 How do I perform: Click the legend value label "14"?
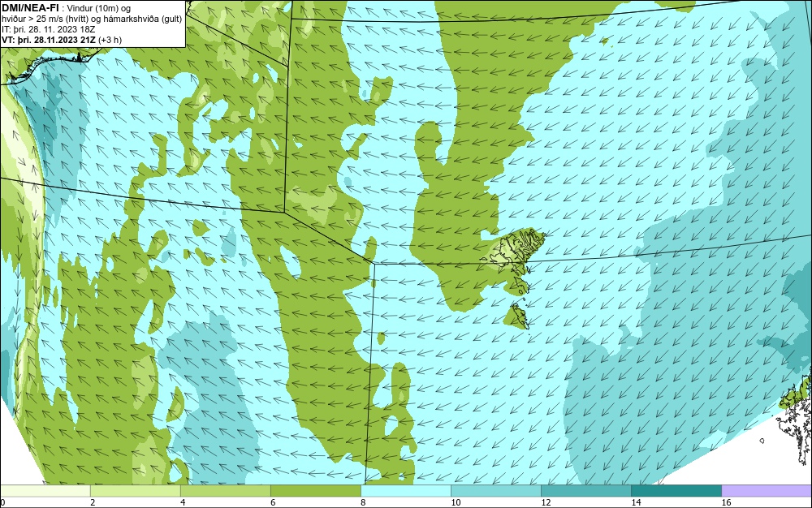pos(636,502)
